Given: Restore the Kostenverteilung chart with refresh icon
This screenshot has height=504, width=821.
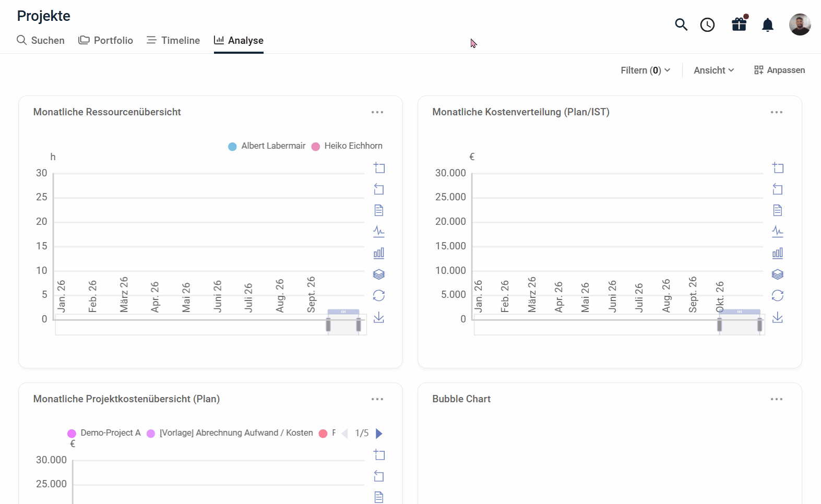Looking at the screenshot, I should click(x=778, y=296).
